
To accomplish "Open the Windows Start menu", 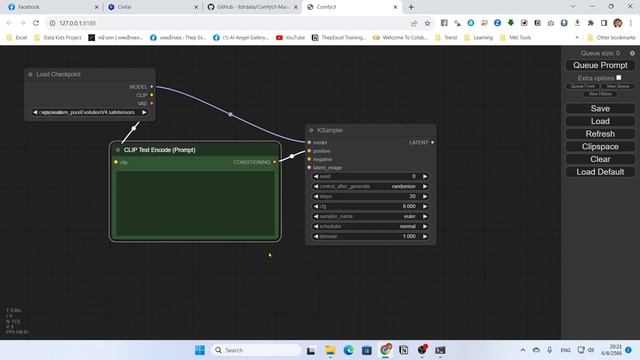I will click(200, 350).
